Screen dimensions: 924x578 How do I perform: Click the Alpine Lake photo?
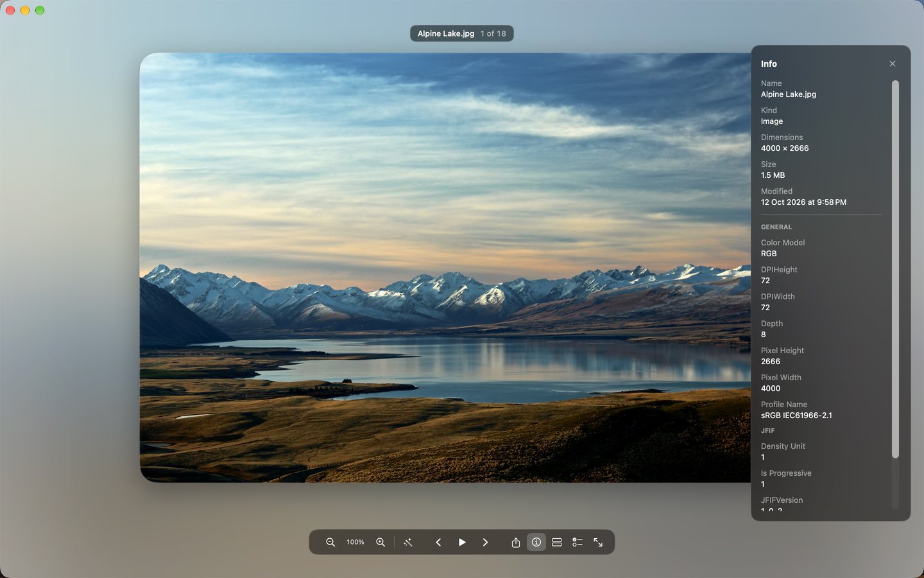pyautogui.click(x=445, y=267)
